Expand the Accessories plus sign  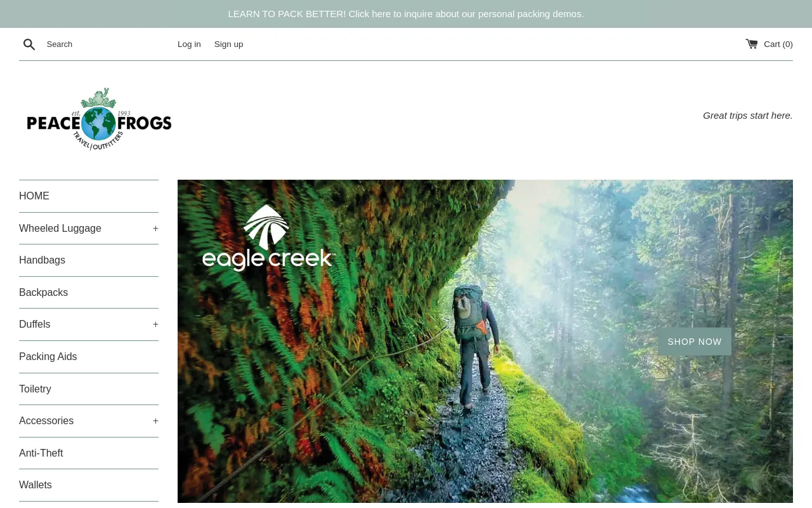(x=155, y=421)
